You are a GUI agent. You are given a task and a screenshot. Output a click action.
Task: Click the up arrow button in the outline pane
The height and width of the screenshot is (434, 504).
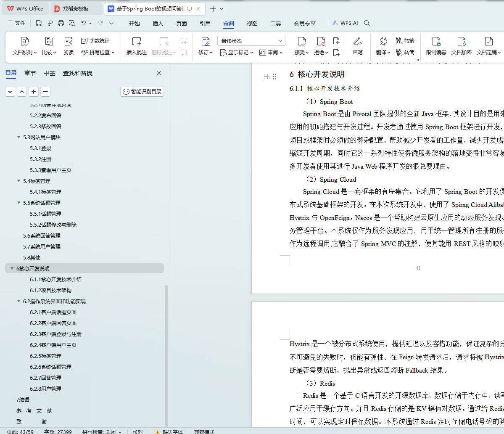pos(22,92)
